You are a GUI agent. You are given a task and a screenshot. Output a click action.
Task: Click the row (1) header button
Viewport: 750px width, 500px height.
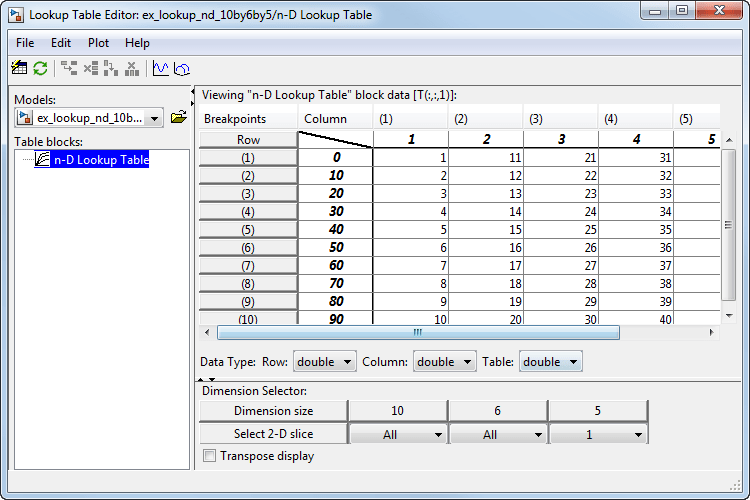coord(248,158)
